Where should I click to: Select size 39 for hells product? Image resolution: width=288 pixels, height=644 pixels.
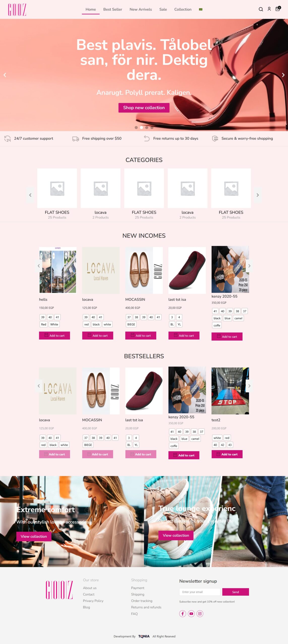click(43, 317)
